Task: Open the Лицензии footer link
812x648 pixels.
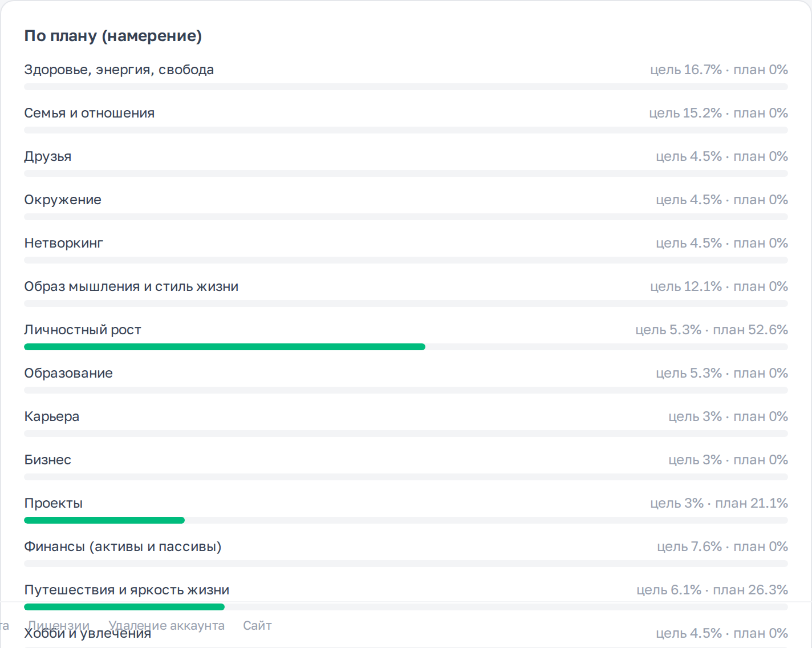Action: (x=59, y=625)
